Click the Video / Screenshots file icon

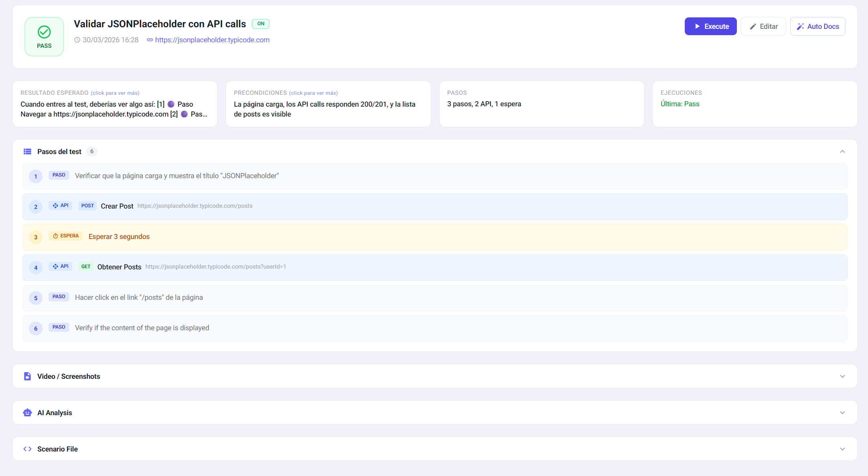(27, 376)
